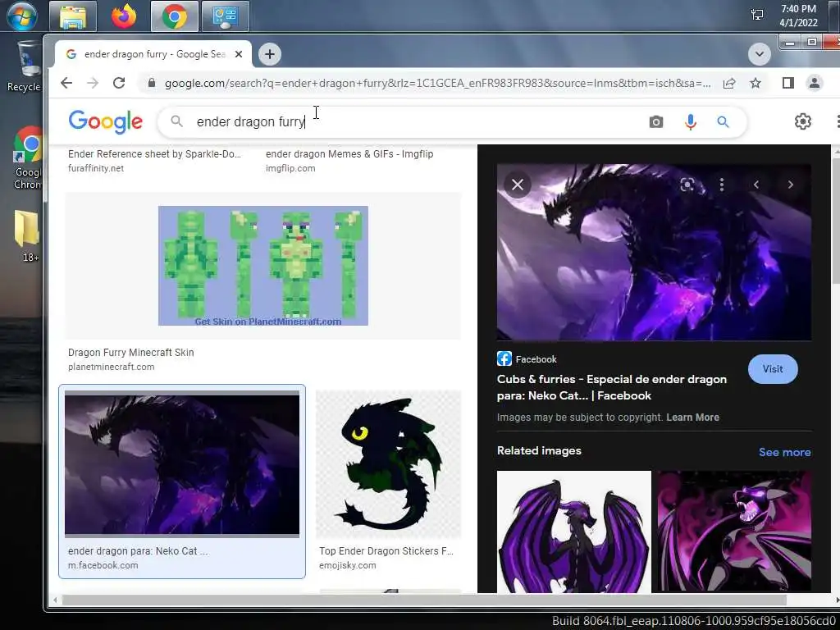Go to previous image in preview panel
840x630 pixels.
(x=756, y=185)
